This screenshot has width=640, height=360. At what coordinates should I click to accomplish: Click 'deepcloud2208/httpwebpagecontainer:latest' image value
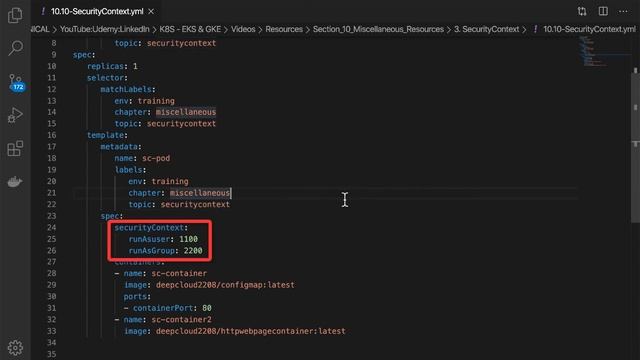[x=251, y=331]
